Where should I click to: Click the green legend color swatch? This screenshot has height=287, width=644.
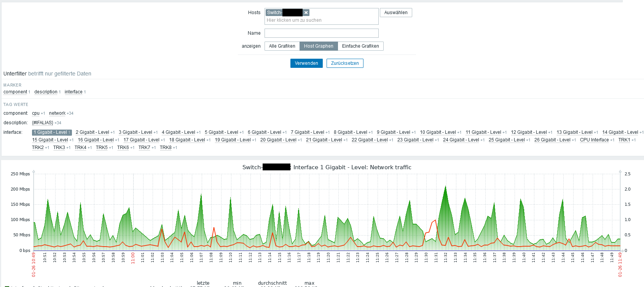6,286
